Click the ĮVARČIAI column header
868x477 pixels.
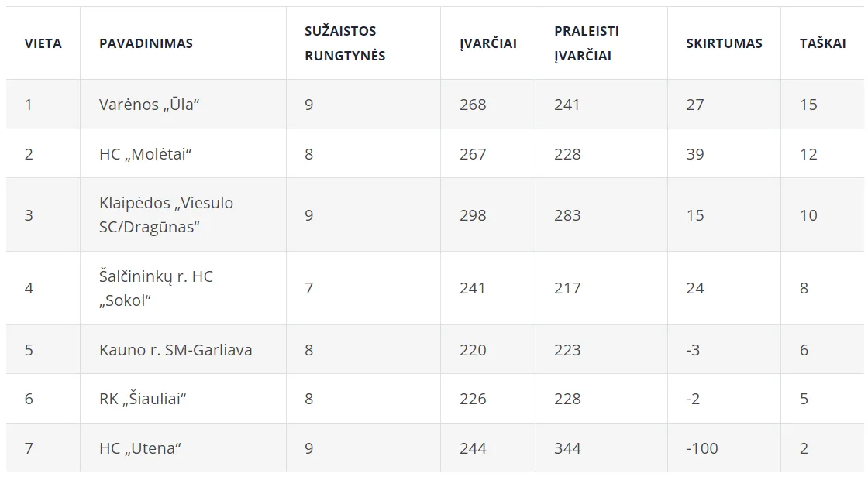pos(487,43)
